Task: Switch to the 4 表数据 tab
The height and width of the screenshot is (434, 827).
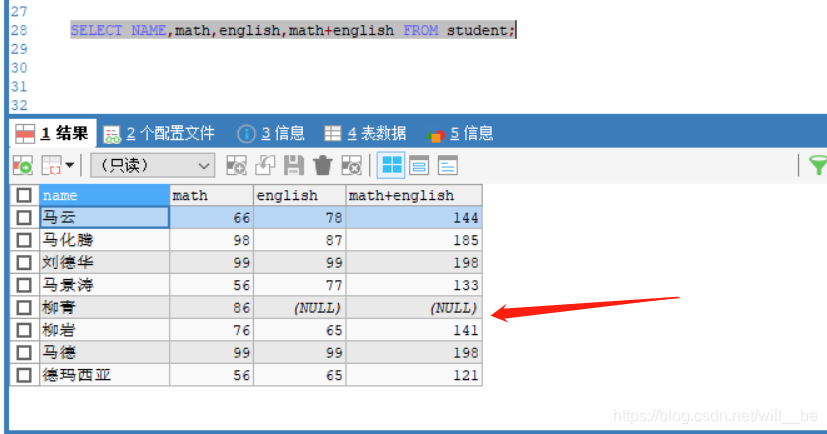Action: click(365, 133)
